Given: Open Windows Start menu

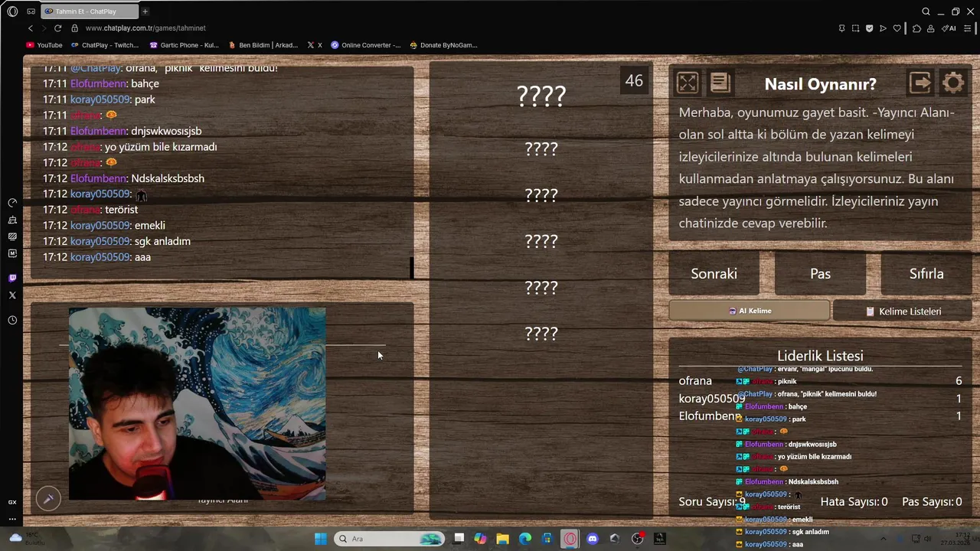Looking at the screenshot, I should click(321, 539).
